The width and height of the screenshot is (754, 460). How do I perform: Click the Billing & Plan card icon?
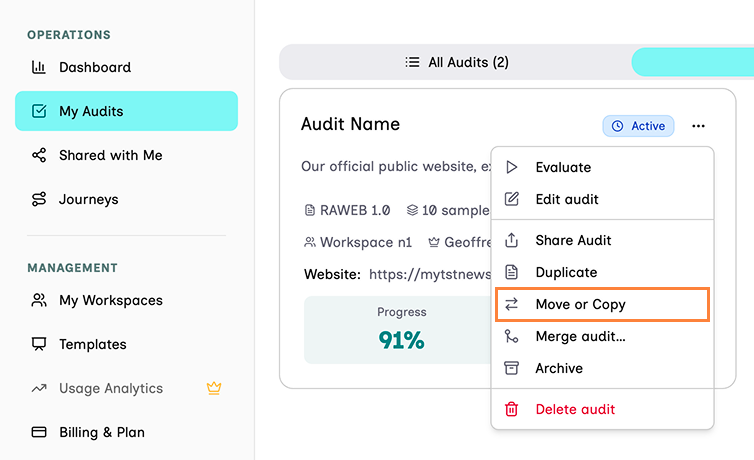click(x=39, y=432)
